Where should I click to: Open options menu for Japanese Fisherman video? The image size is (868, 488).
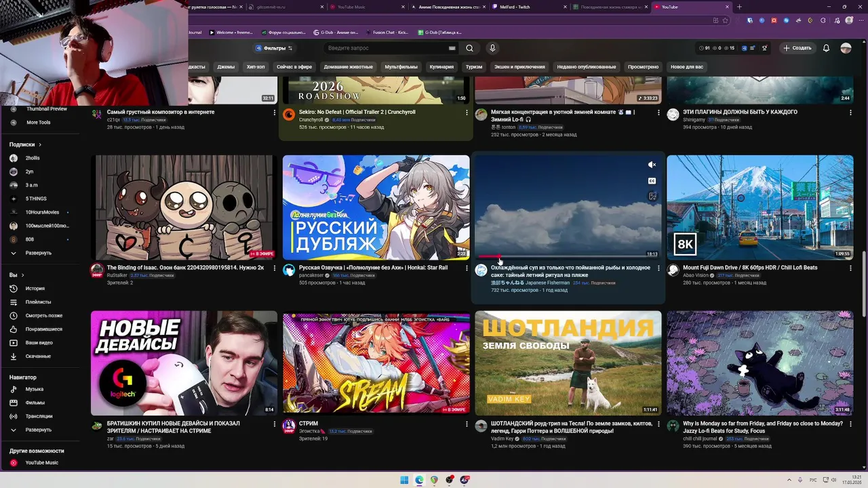[658, 268]
